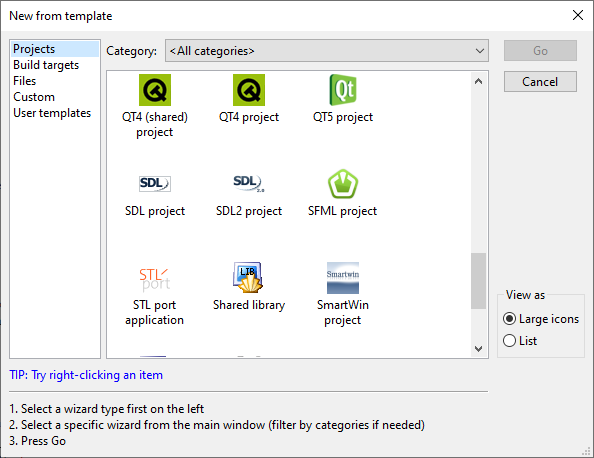The height and width of the screenshot is (458, 594).
Task: Select Custom wizard type
Action: pyautogui.click(x=55, y=97)
